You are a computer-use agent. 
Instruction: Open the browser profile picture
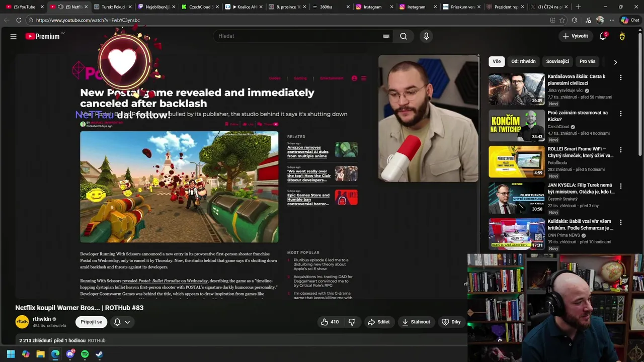(600, 20)
